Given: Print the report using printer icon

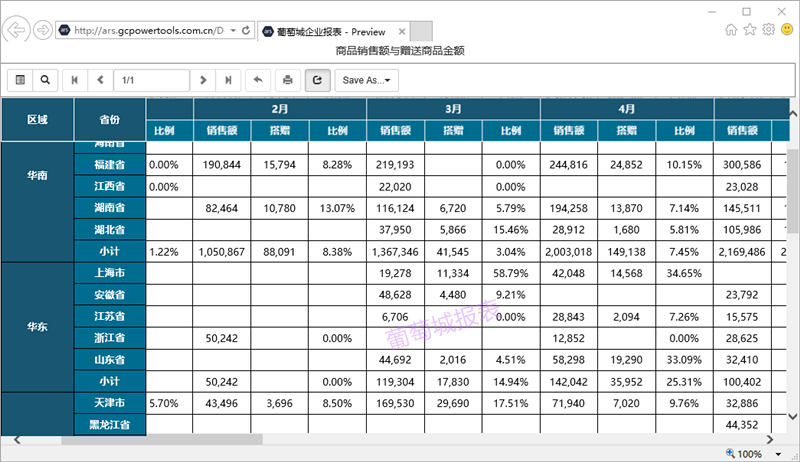Looking at the screenshot, I should 288,79.
